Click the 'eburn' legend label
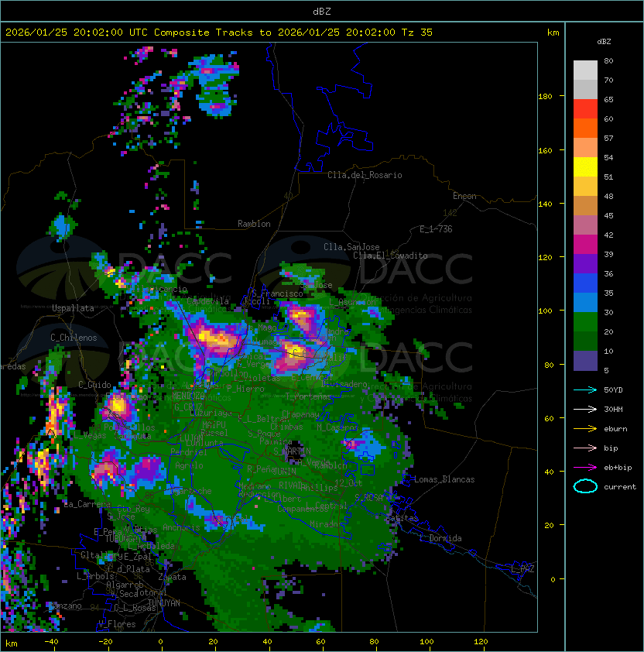Screen dimensions: 644x652 point(615,429)
